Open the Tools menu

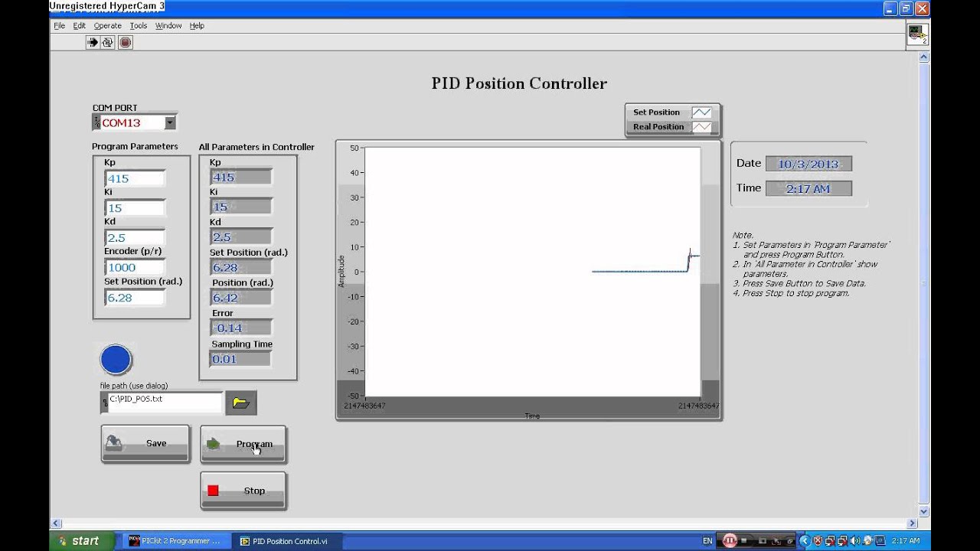click(139, 25)
